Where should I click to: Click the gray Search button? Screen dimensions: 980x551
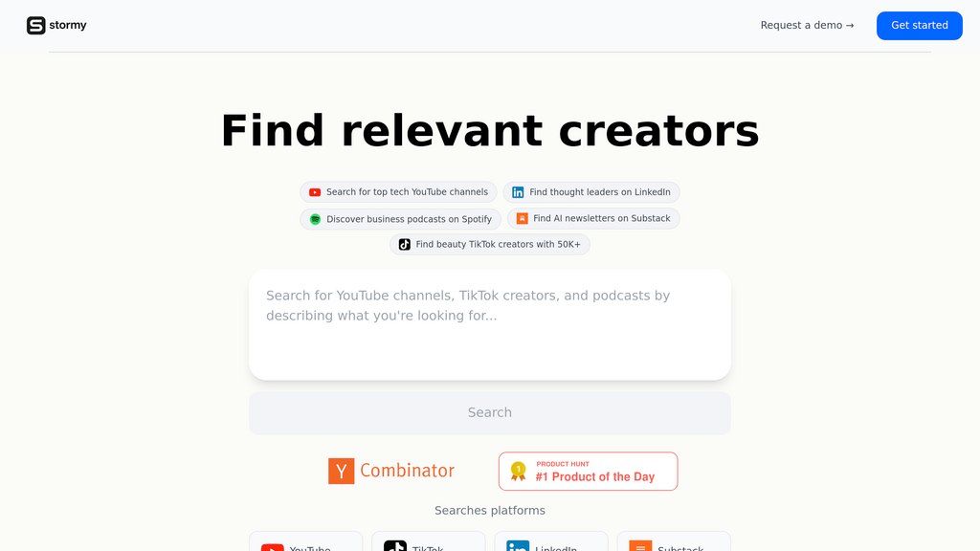click(x=490, y=413)
